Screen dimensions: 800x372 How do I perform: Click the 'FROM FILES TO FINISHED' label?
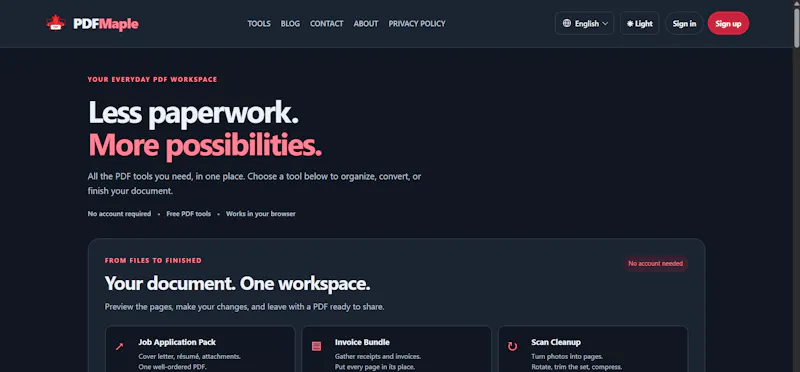click(x=153, y=260)
